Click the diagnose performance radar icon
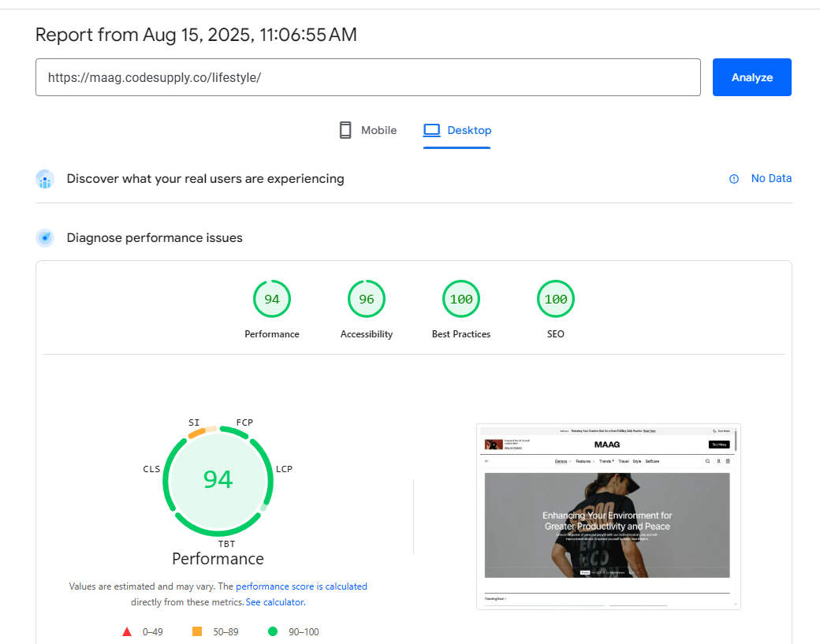The image size is (820, 644). click(45, 238)
